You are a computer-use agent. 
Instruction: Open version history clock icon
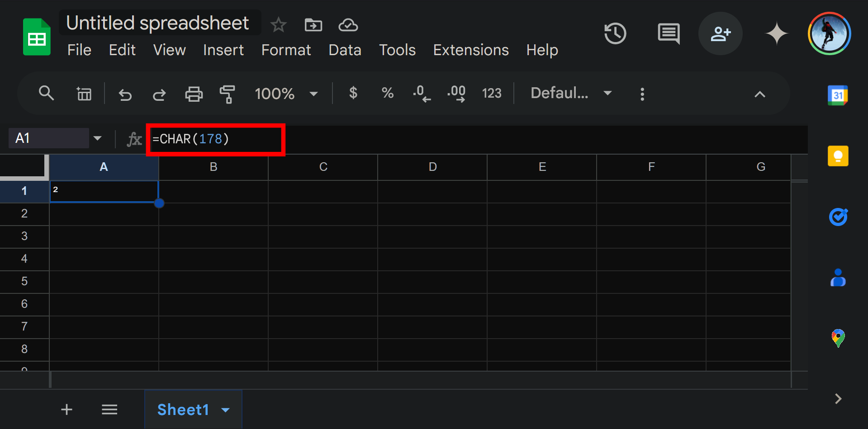615,33
